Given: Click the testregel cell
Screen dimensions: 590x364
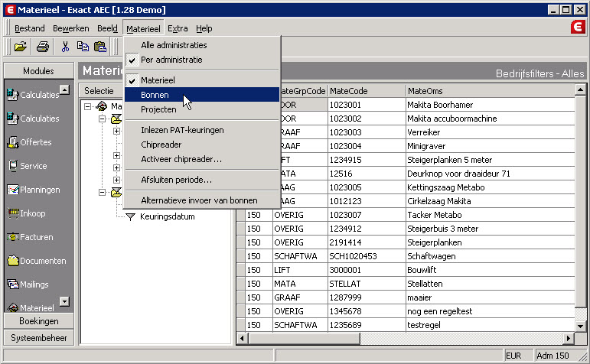Looking at the screenshot, I should (491, 325).
